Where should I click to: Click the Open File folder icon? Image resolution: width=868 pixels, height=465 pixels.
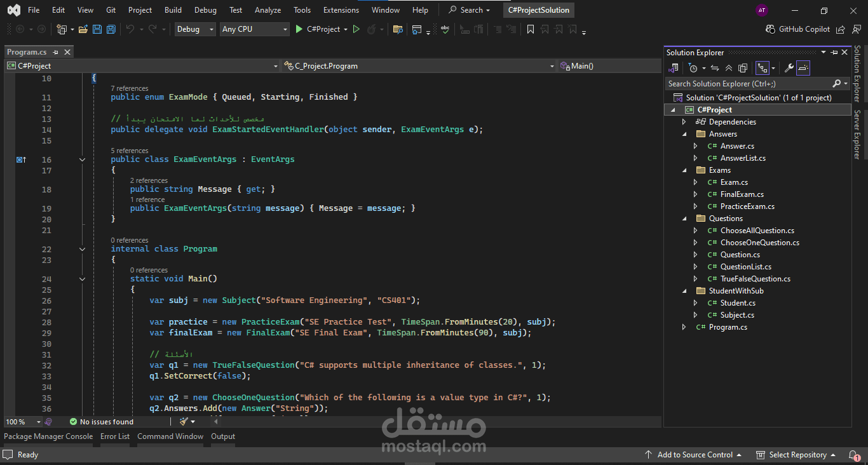click(83, 29)
